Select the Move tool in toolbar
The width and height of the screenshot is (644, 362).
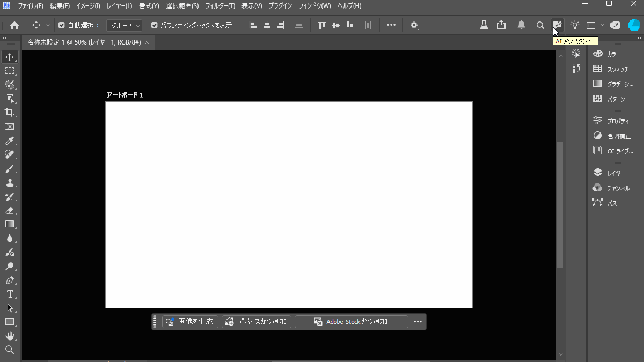coord(10,57)
